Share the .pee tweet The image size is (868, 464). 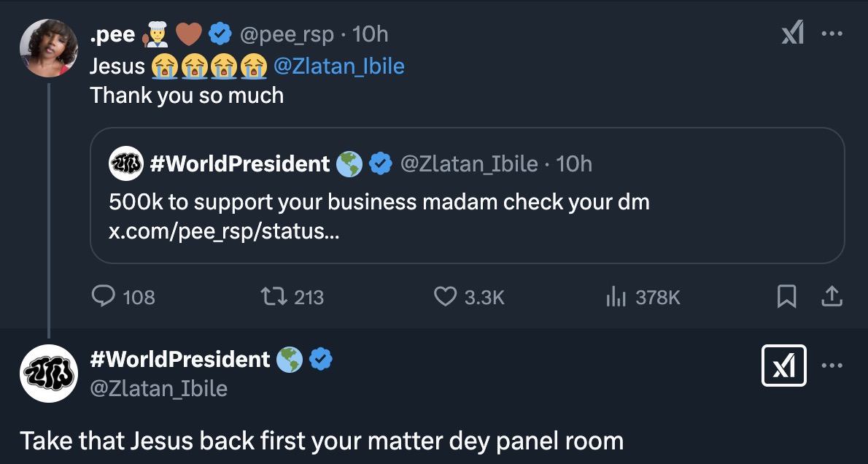(x=832, y=296)
